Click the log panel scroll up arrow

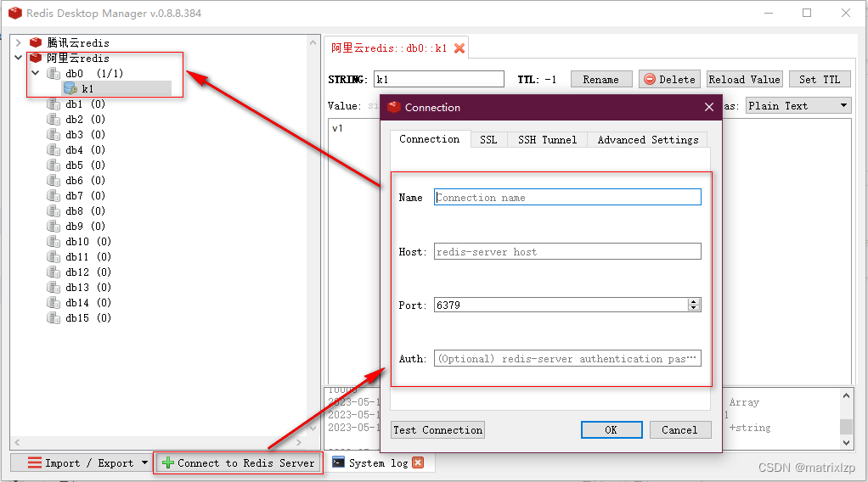click(846, 395)
